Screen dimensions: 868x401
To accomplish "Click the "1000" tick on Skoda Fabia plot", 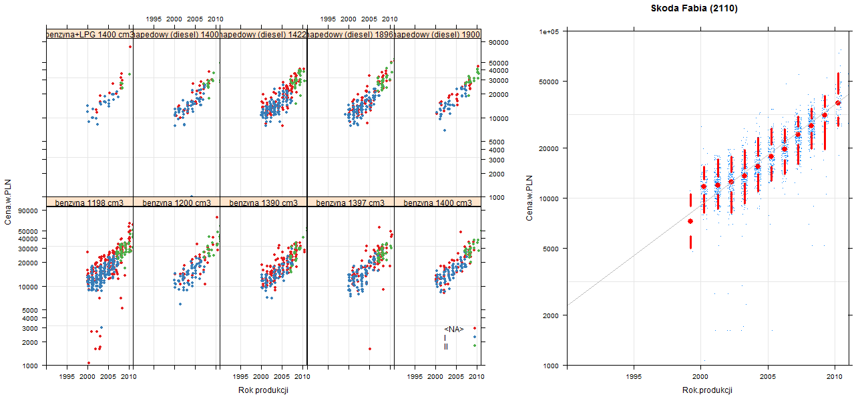I will [552, 366].
